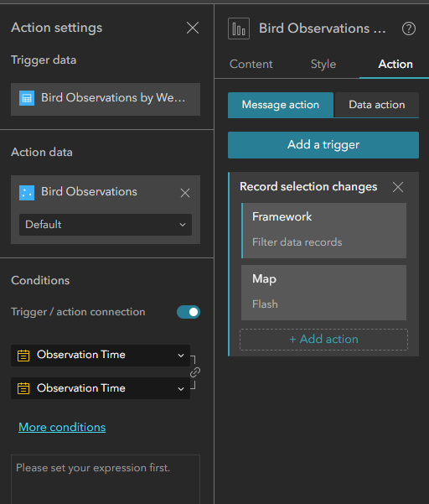The width and height of the screenshot is (429, 504).
Task: Open the More conditions link
Action: point(62,427)
